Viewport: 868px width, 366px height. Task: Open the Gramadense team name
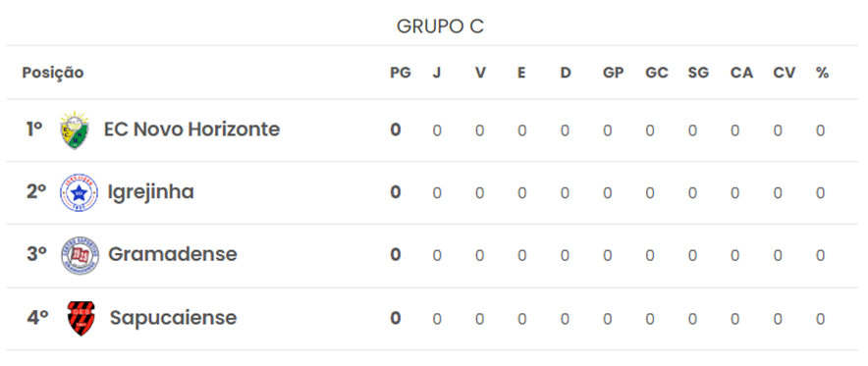[172, 254]
